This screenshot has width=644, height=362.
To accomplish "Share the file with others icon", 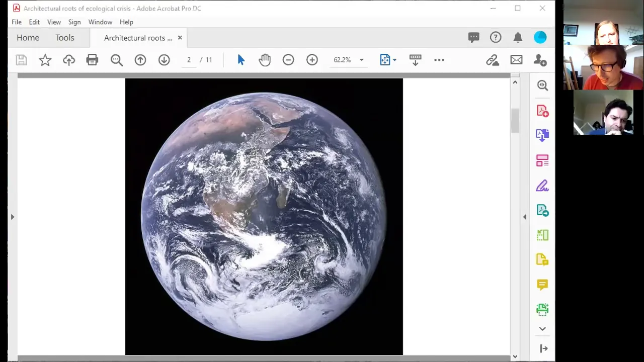I will [540, 60].
